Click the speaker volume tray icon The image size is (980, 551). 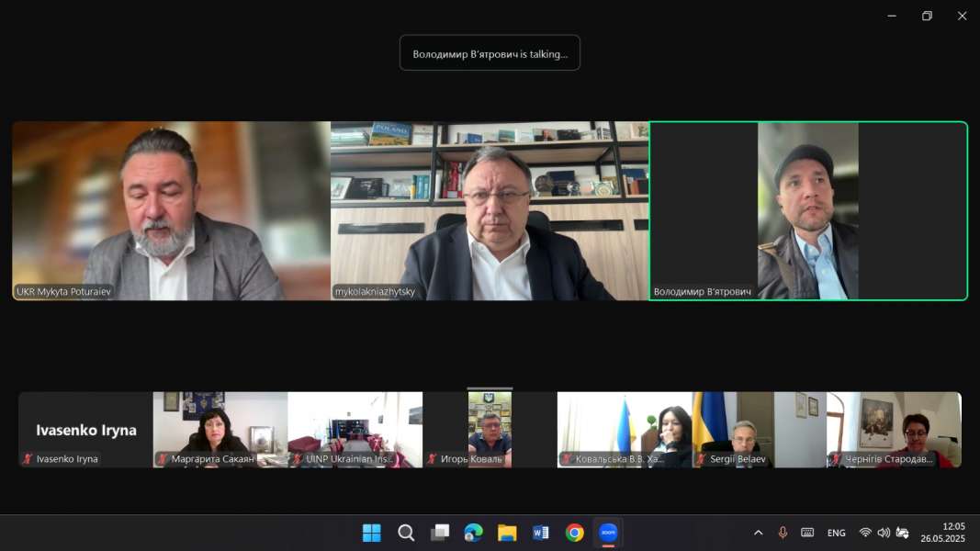click(884, 533)
